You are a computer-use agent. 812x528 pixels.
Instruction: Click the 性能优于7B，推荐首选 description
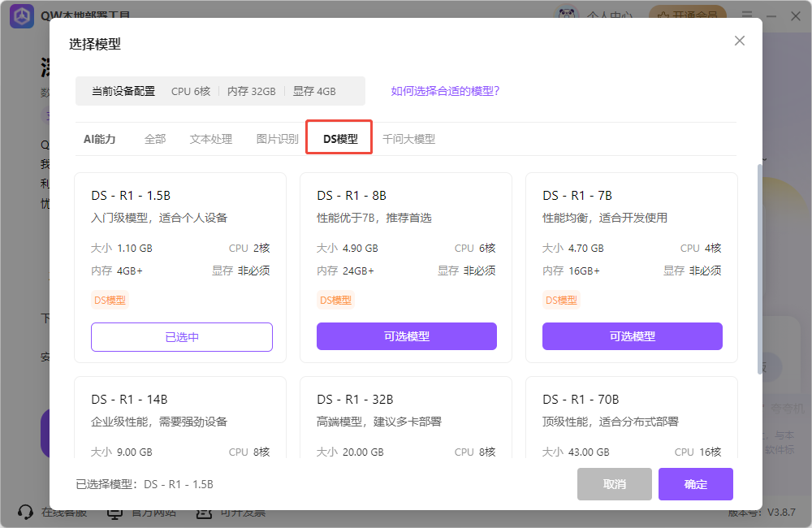pyautogui.click(x=374, y=219)
